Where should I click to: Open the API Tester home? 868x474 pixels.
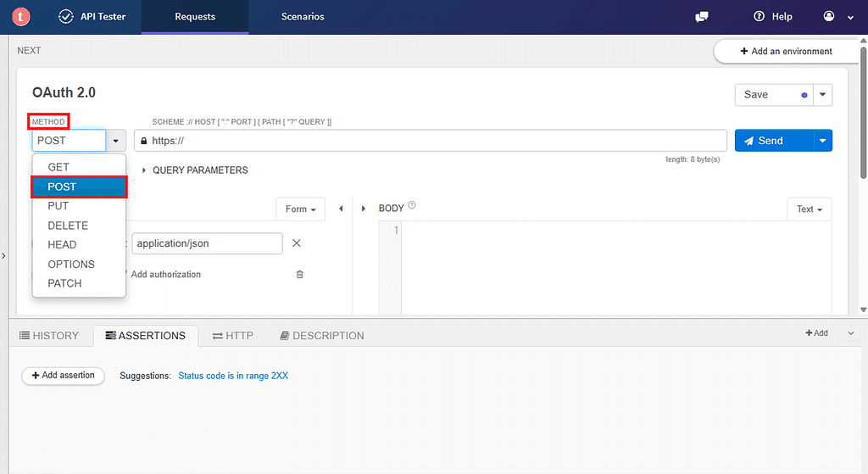pyautogui.click(x=92, y=17)
